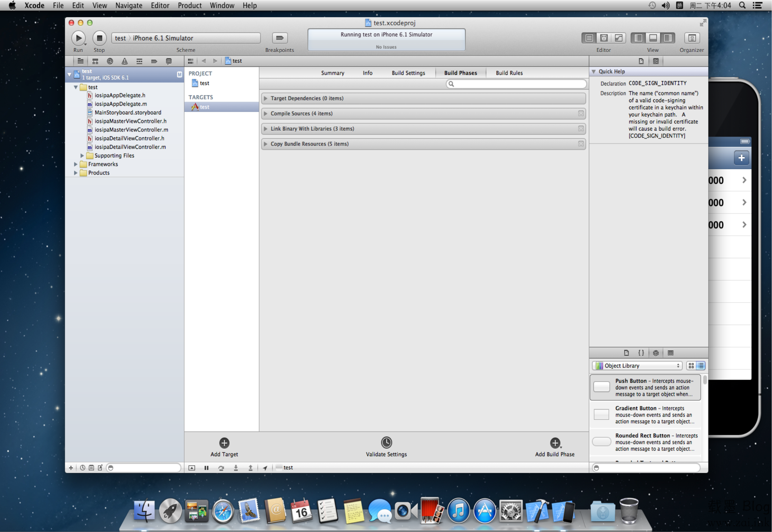The height and width of the screenshot is (532, 772).
Task: Expand Link Binary With Libraries section
Action: tap(266, 129)
